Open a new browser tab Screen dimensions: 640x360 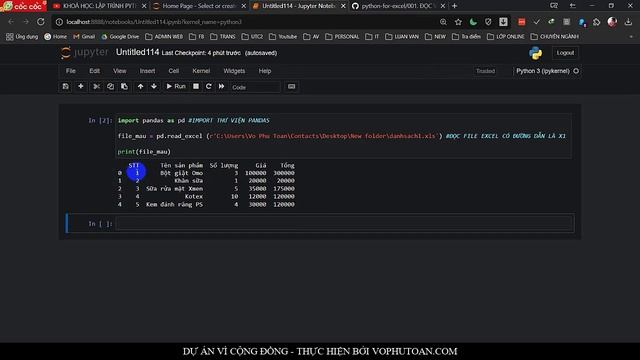455,6
